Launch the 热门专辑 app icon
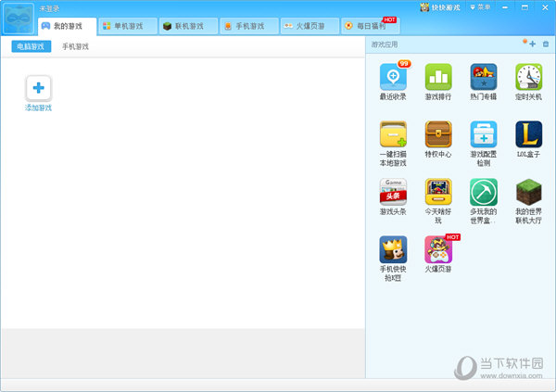This screenshot has width=556, height=392. (484, 77)
